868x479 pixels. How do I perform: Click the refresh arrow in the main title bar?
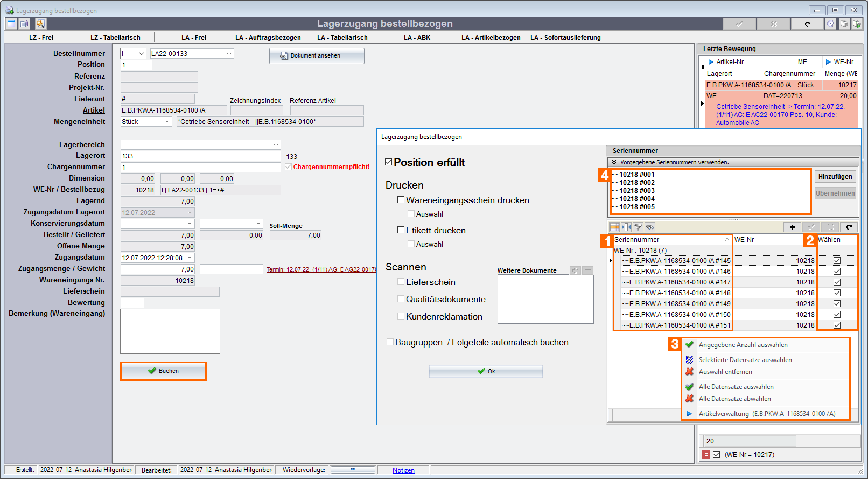click(x=807, y=24)
